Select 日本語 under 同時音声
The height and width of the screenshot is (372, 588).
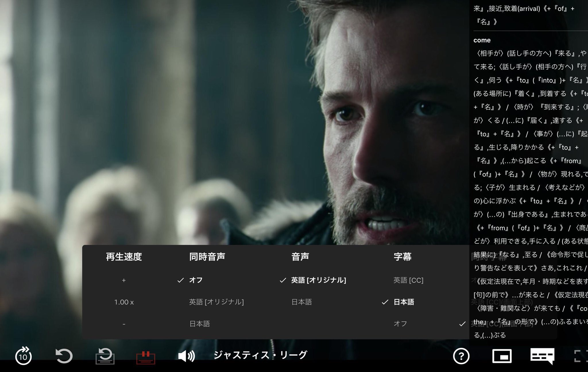click(200, 324)
